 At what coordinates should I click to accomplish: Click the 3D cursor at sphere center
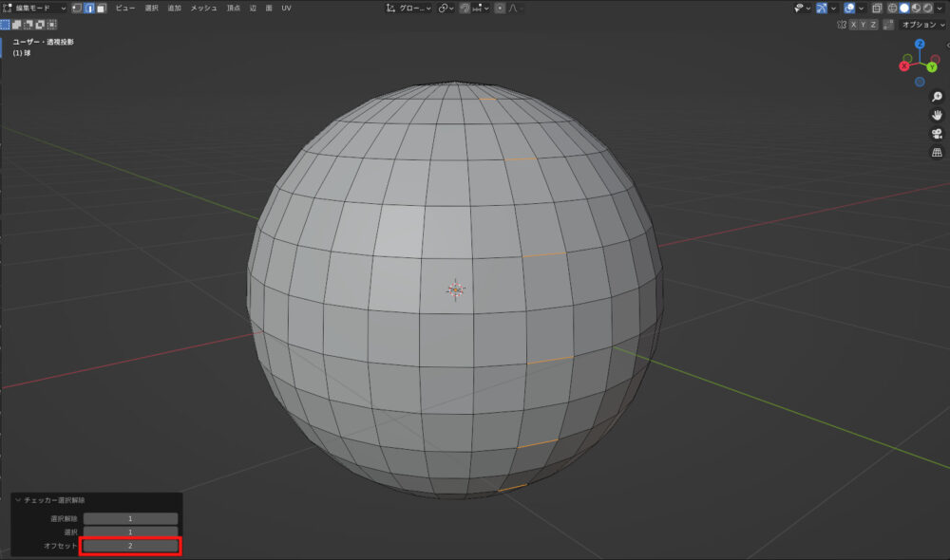456,290
